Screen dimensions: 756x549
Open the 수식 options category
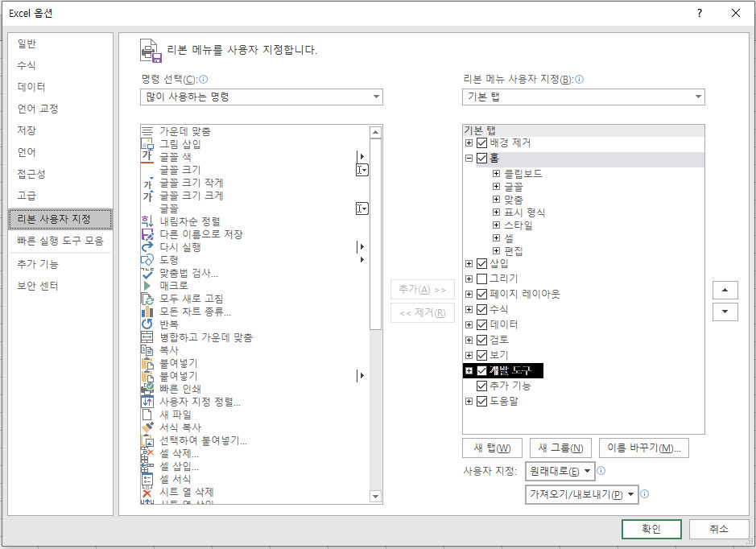coord(60,65)
